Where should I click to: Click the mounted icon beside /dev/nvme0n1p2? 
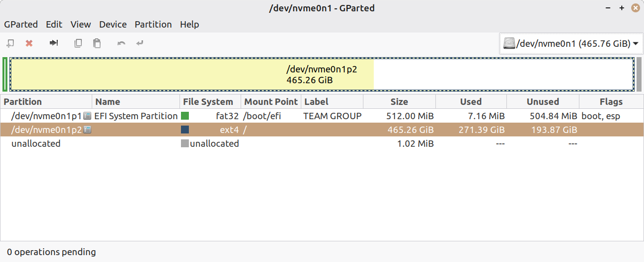point(87,130)
